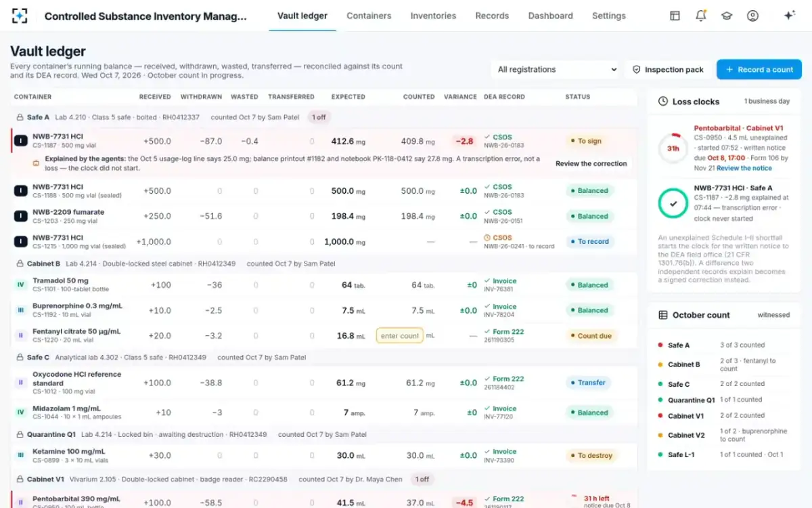Screen dimensions: 812x508
Task: Click the Inspection pack button
Action: click(668, 69)
